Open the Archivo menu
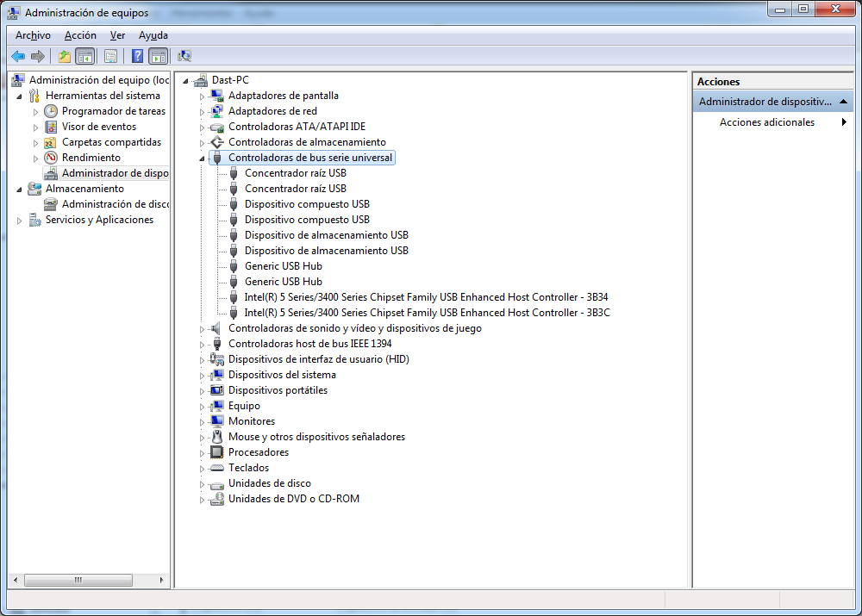The height and width of the screenshot is (616, 862). pos(33,35)
